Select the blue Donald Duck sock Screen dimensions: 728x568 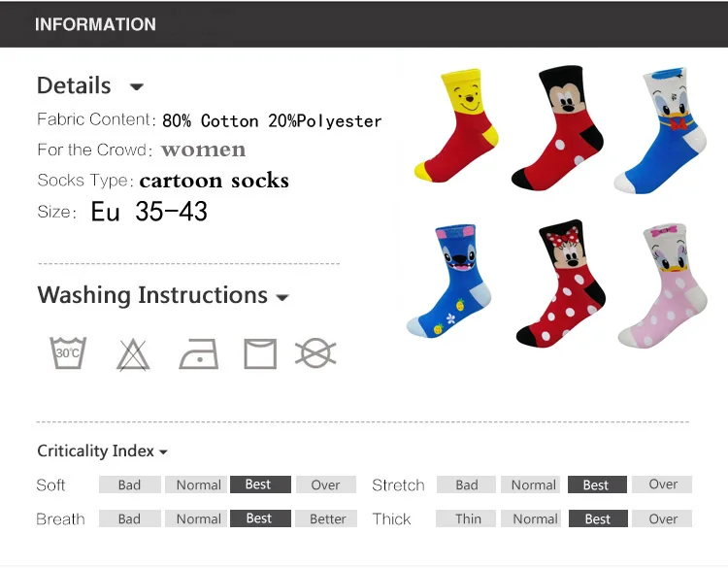click(x=661, y=130)
